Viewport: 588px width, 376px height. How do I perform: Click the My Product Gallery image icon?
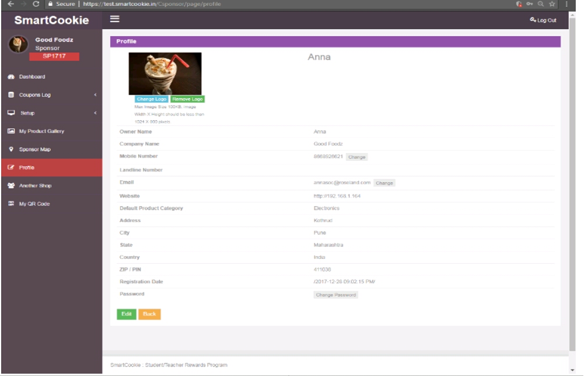tap(11, 131)
